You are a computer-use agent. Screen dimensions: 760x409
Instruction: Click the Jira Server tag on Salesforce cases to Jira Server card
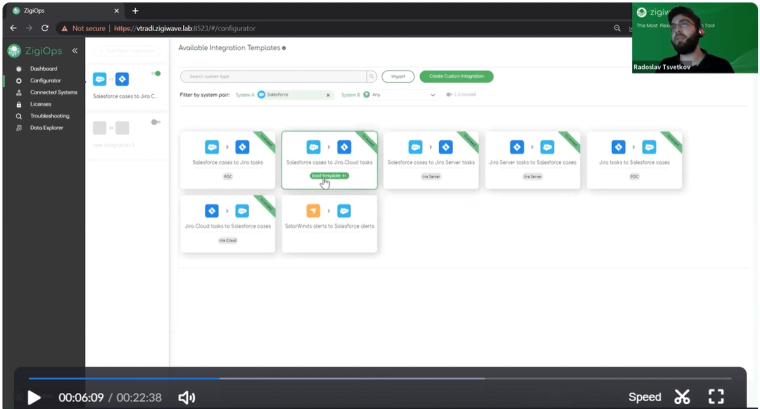coord(431,176)
